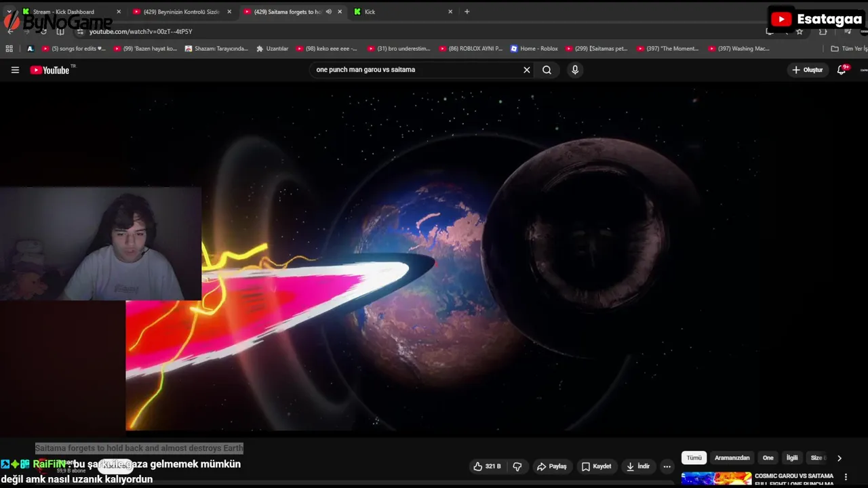
Task: Switch to the Stream - Kick Dashboard tab
Action: [x=71, y=12]
